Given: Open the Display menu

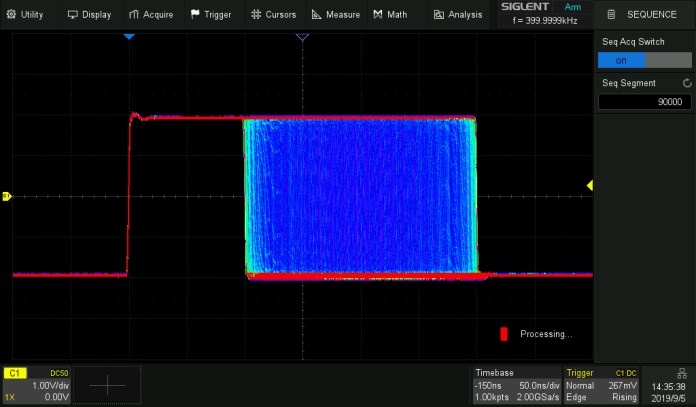Looking at the screenshot, I should [89, 15].
